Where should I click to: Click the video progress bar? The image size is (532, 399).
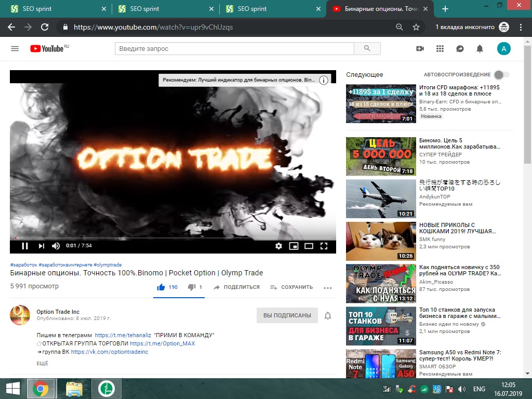click(173, 238)
